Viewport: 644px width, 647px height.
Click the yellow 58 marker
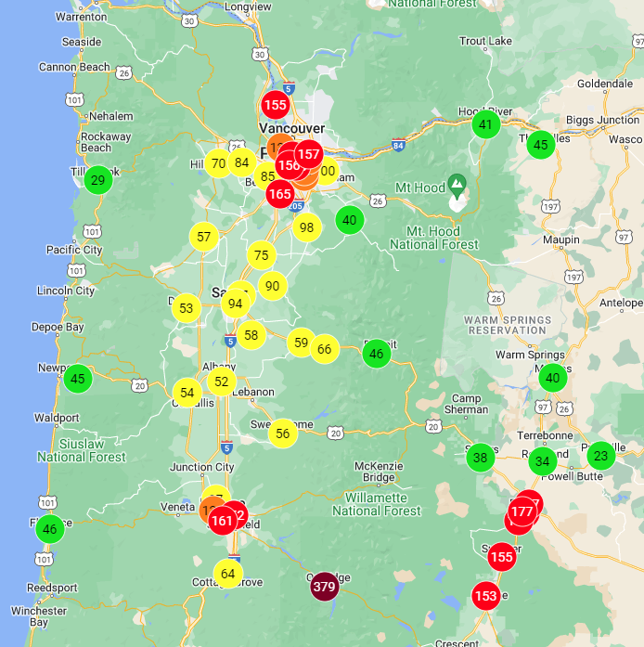click(251, 335)
